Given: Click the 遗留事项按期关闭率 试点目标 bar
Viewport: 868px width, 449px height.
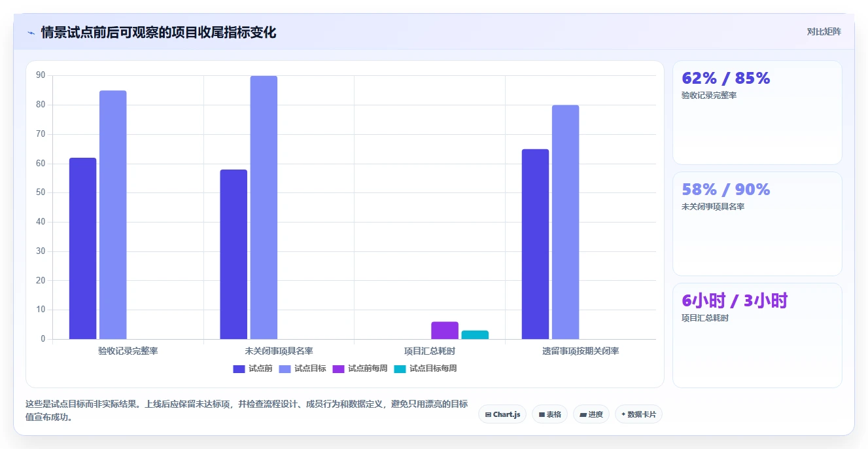Looking at the screenshot, I should click(x=565, y=222).
